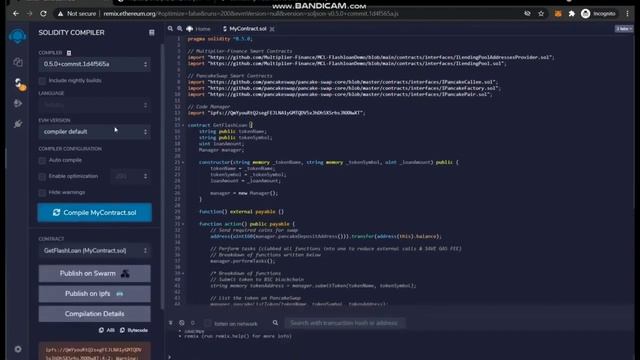Tick the Enable optimization checkbox

[42, 177]
